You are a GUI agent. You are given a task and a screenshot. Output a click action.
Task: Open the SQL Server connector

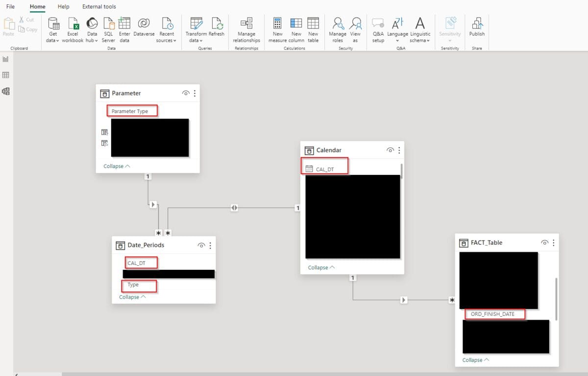click(x=108, y=28)
